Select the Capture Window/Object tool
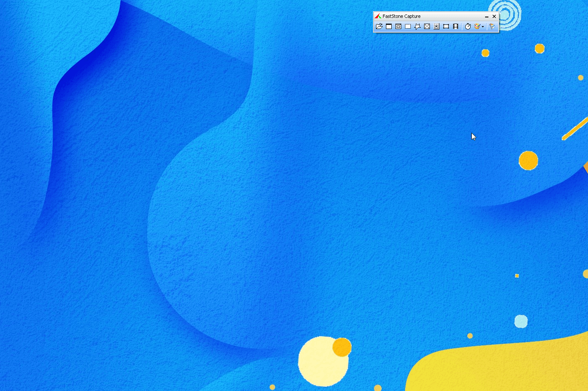588x391 pixels. click(x=398, y=27)
